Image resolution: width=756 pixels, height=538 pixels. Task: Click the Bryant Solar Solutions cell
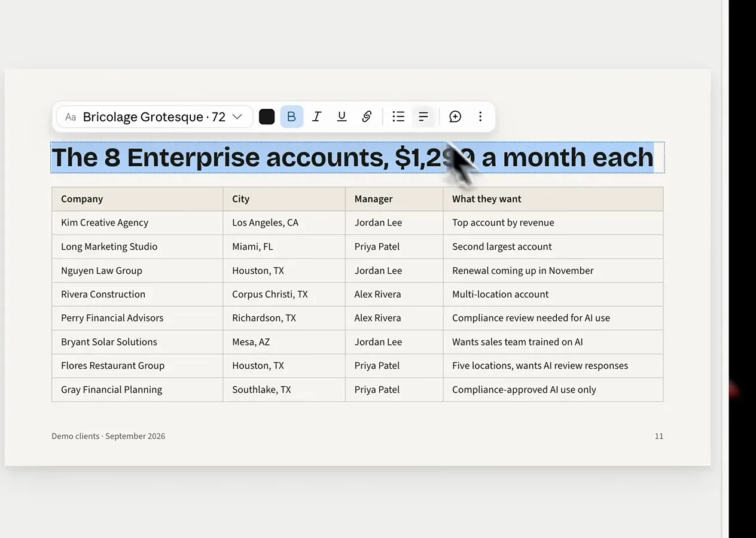(x=138, y=342)
